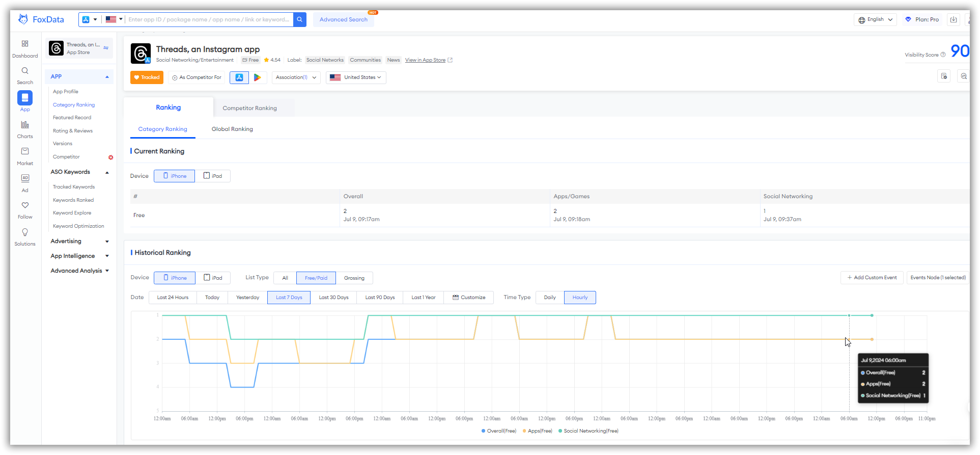Switch to the Ranking tab
980x455 pixels.
[x=169, y=108]
